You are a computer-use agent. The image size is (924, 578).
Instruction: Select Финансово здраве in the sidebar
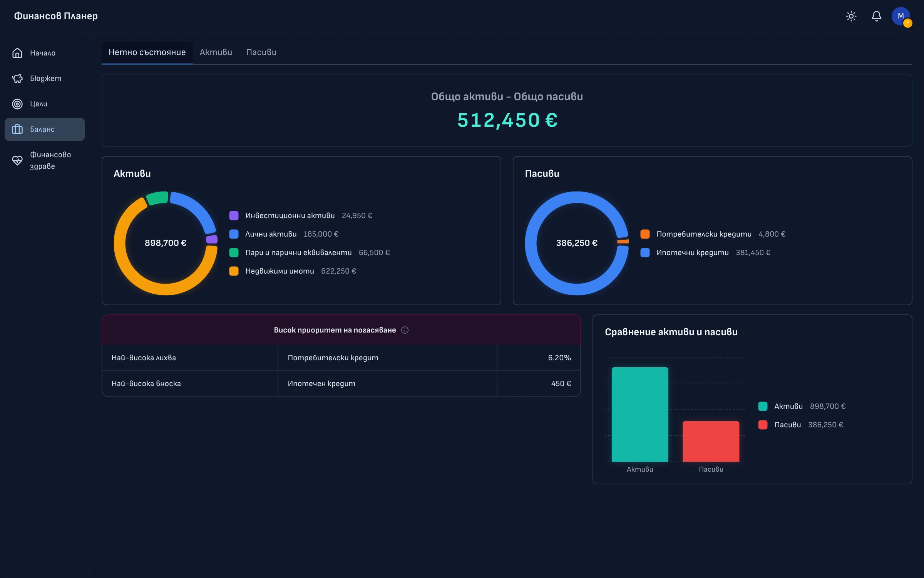[x=45, y=160]
